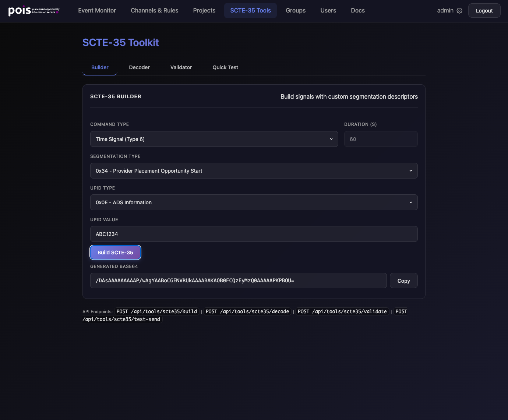Viewport: 508px width, 420px height.
Task: Open the Validator tab
Action: [x=181, y=67]
